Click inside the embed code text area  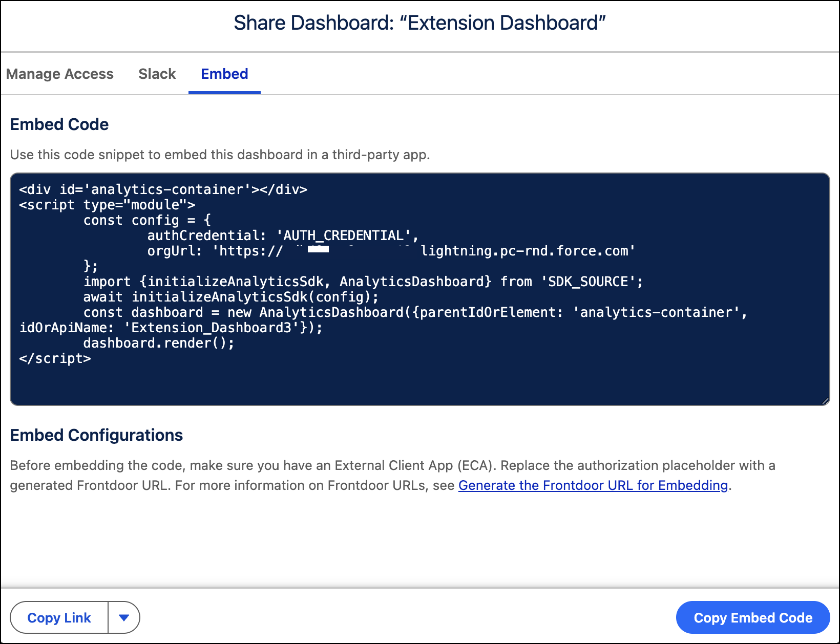click(420, 289)
